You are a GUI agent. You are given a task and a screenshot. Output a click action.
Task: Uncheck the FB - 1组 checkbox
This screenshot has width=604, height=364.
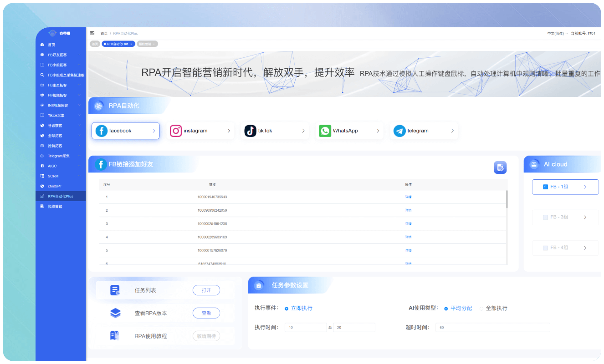coord(545,187)
